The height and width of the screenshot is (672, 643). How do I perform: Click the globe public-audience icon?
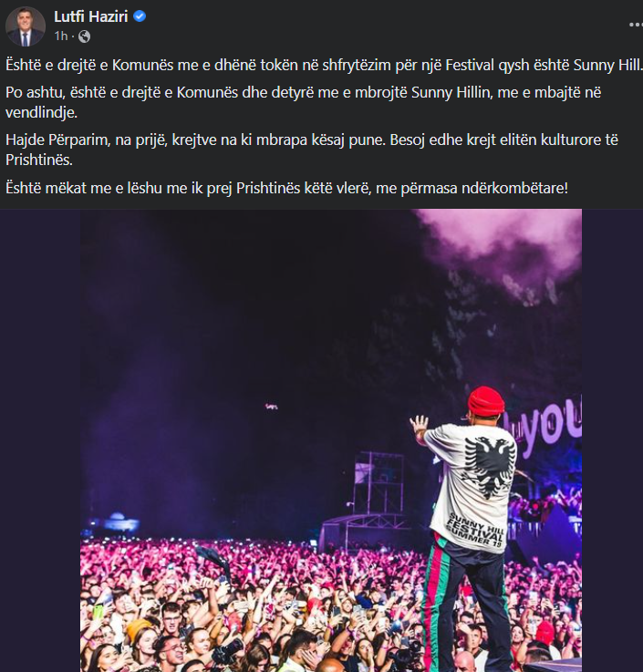click(85, 36)
